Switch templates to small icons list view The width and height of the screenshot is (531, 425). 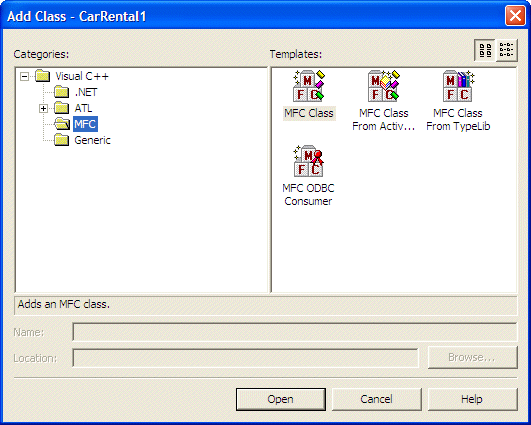point(507,50)
